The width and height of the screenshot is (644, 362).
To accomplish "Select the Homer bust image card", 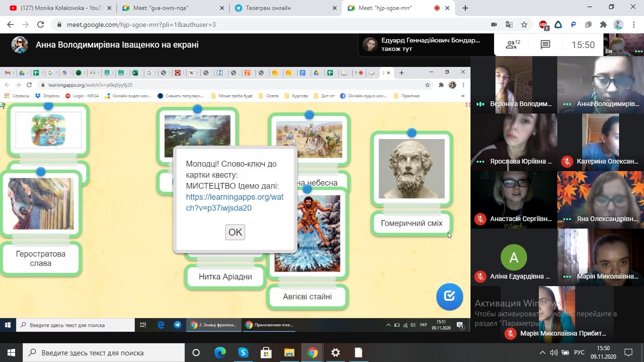I will click(412, 168).
